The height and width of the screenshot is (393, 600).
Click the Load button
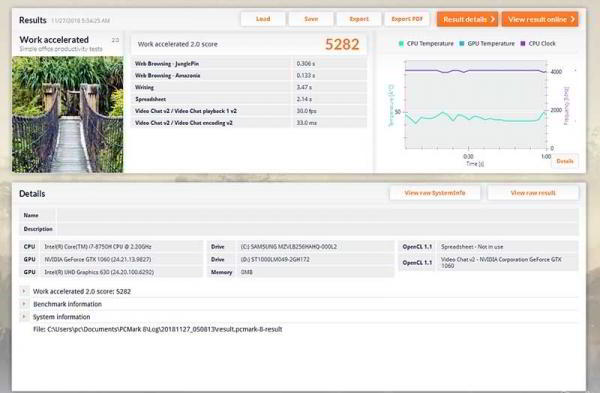263,19
